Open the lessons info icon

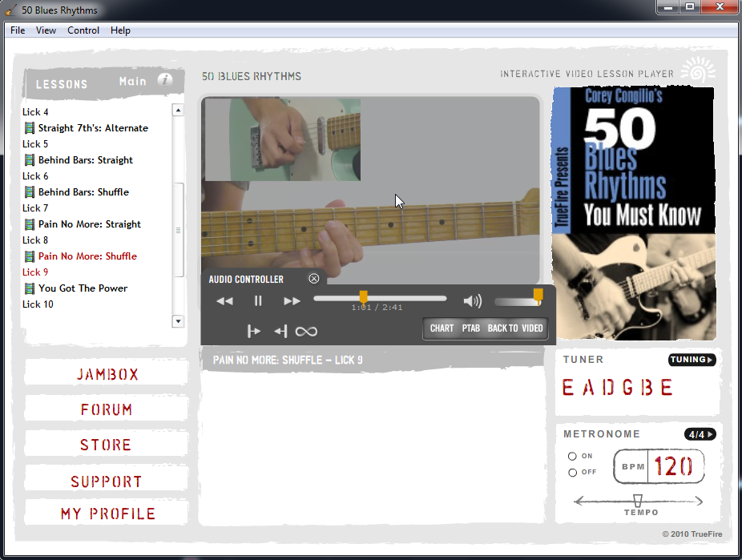click(x=164, y=80)
